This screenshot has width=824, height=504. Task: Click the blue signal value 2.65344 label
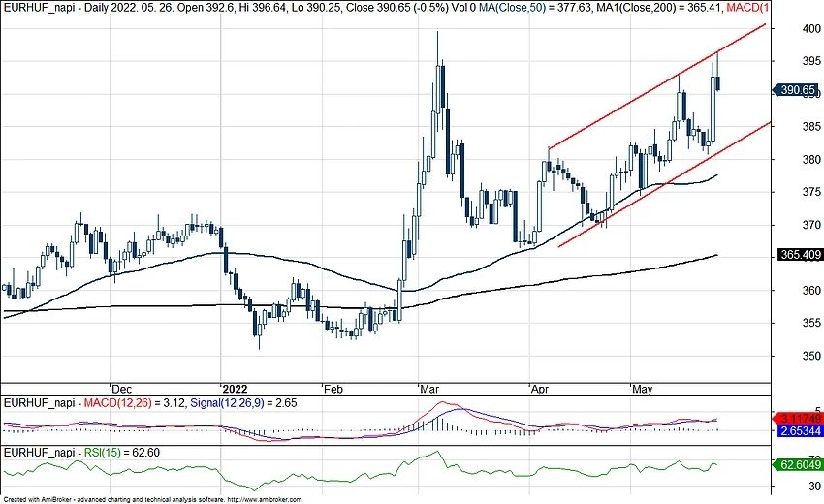point(799,431)
